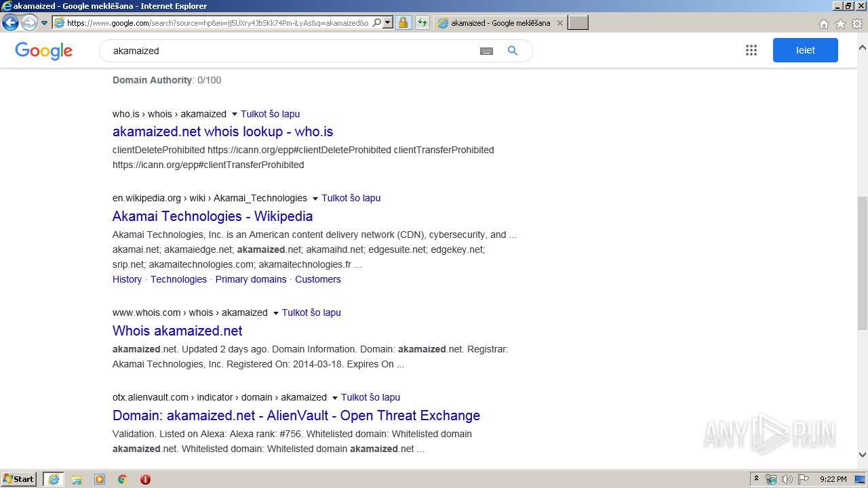The height and width of the screenshot is (488, 868).
Task: Click the Domain Authority: 0/100 text
Action: point(167,80)
